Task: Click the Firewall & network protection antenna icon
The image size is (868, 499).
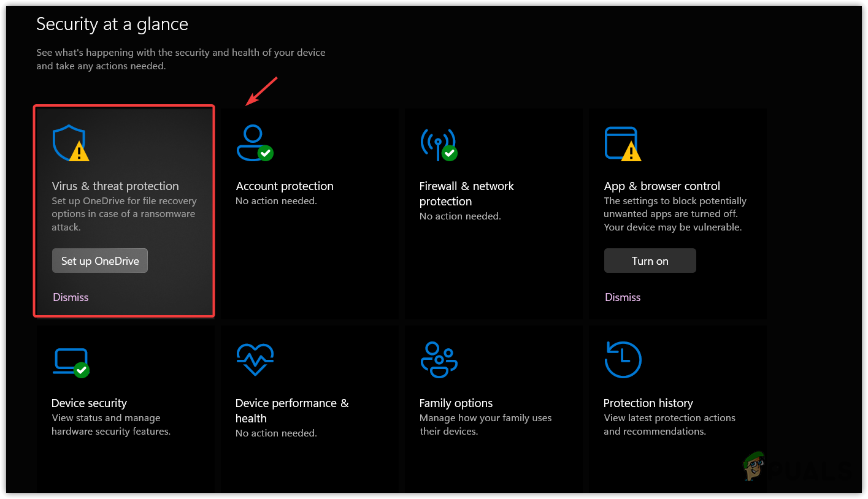Action: click(438, 144)
